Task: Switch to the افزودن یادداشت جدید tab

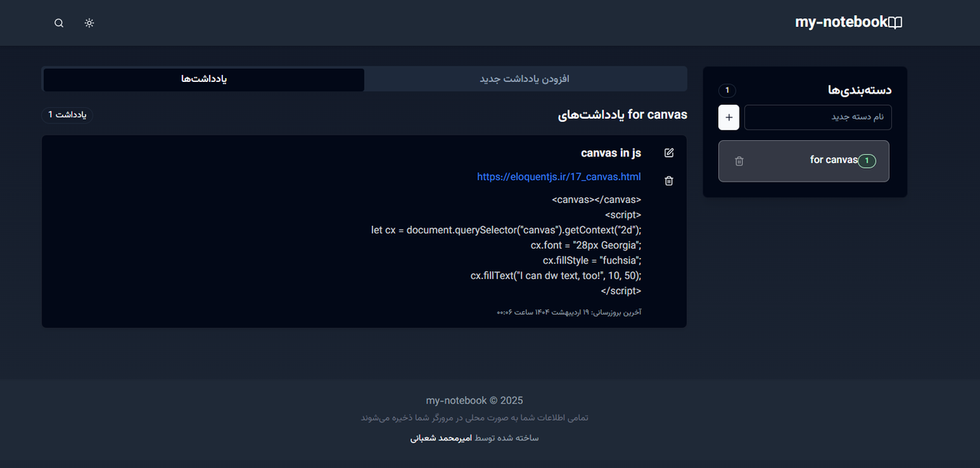Action: [x=524, y=80]
